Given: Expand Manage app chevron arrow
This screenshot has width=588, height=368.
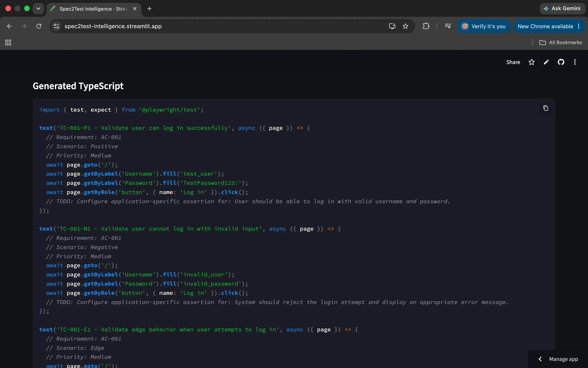Looking at the screenshot, I should (540, 359).
